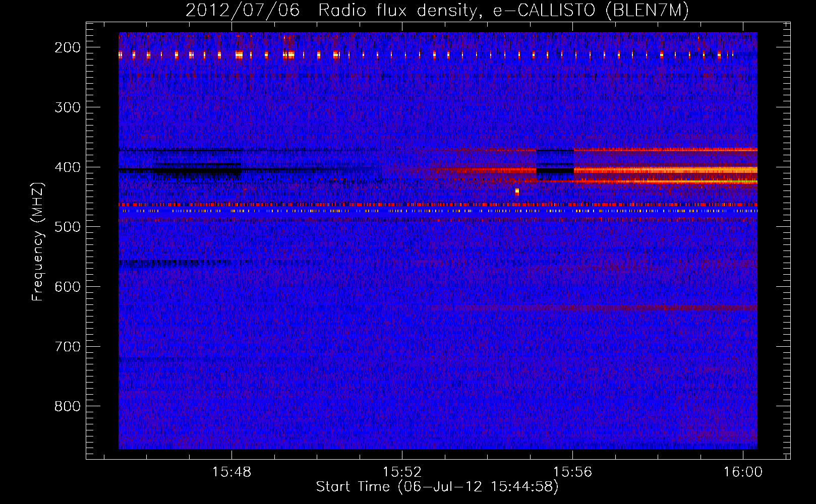
Task: Click the 15:48 time tick label
Action: (231, 472)
